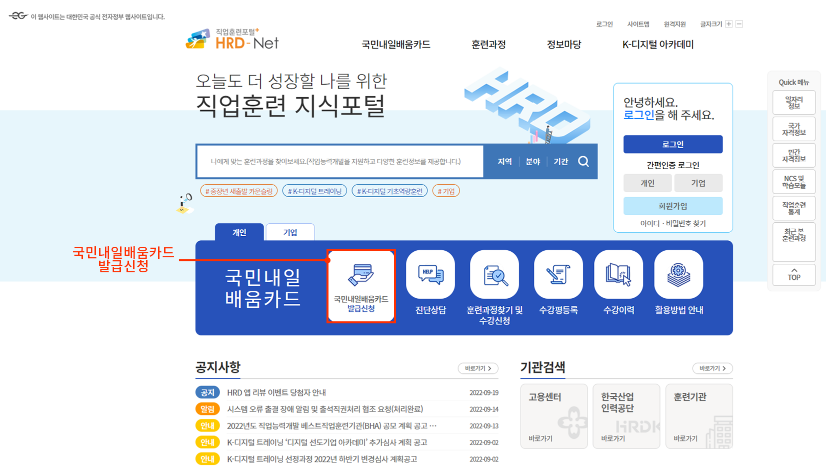Select the 기업 tab above card panel
This screenshot has height=474, width=826.
coord(290,232)
